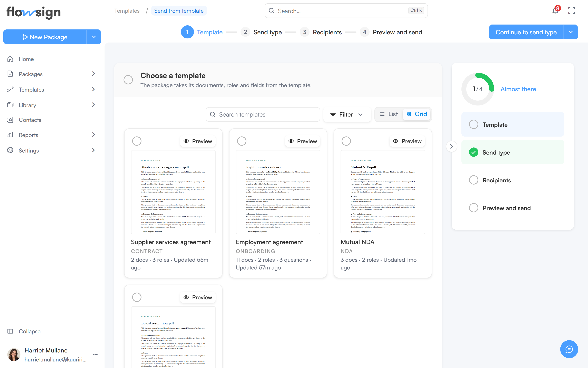Select the Employment agreement radio button
The height and width of the screenshot is (368, 588).
pos(242,141)
